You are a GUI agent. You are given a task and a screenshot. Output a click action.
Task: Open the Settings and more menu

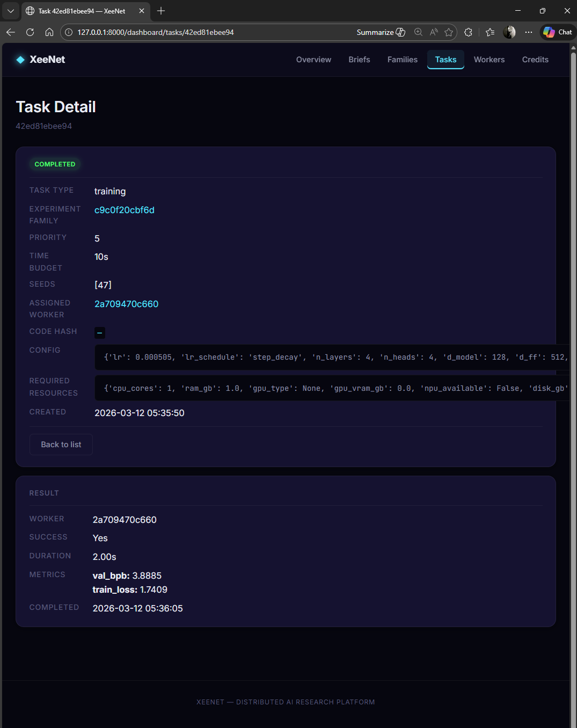(x=529, y=32)
